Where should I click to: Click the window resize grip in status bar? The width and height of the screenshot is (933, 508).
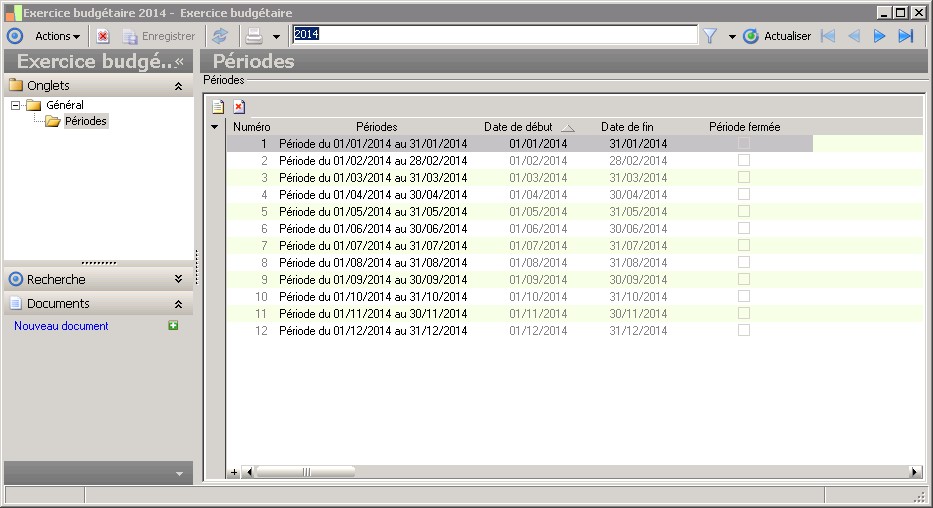coord(920,496)
